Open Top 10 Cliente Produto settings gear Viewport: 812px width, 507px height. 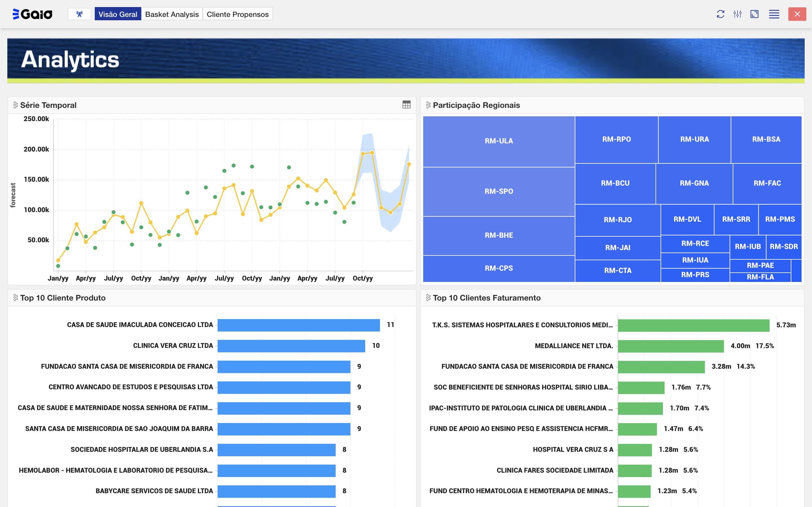(16, 297)
